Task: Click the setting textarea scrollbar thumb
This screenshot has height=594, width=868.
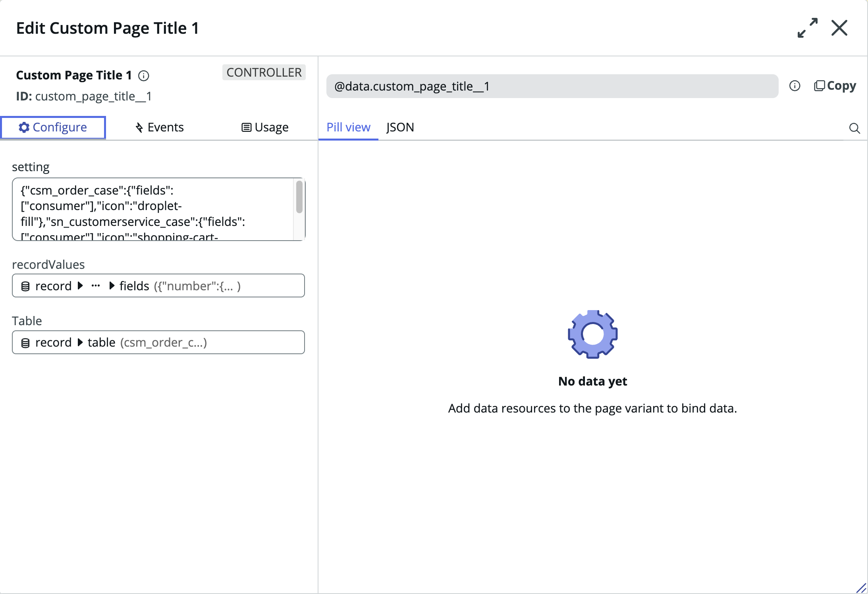Action: tap(299, 197)
